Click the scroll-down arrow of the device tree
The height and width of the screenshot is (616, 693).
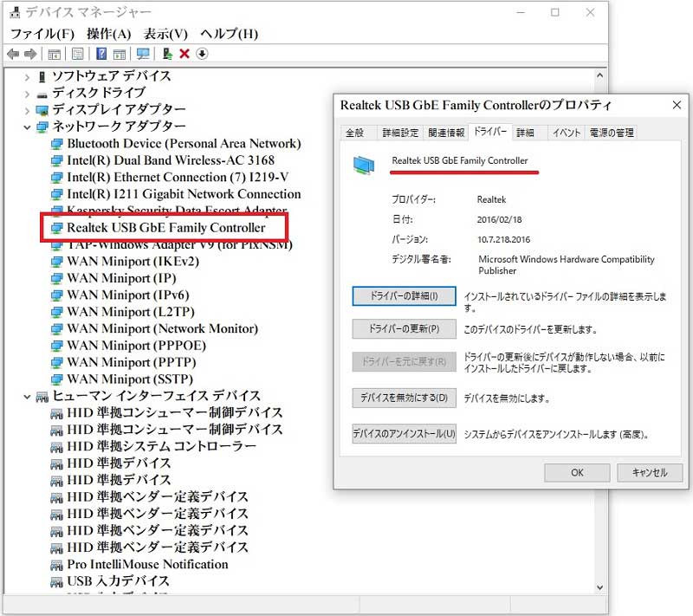click(599, 587)
